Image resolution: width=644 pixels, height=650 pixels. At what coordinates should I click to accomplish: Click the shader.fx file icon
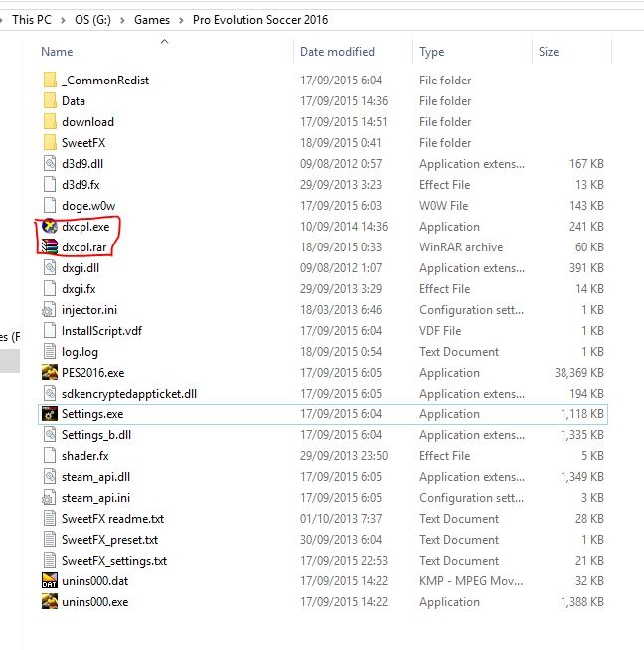pyautogui.click(x=50, y=455)
